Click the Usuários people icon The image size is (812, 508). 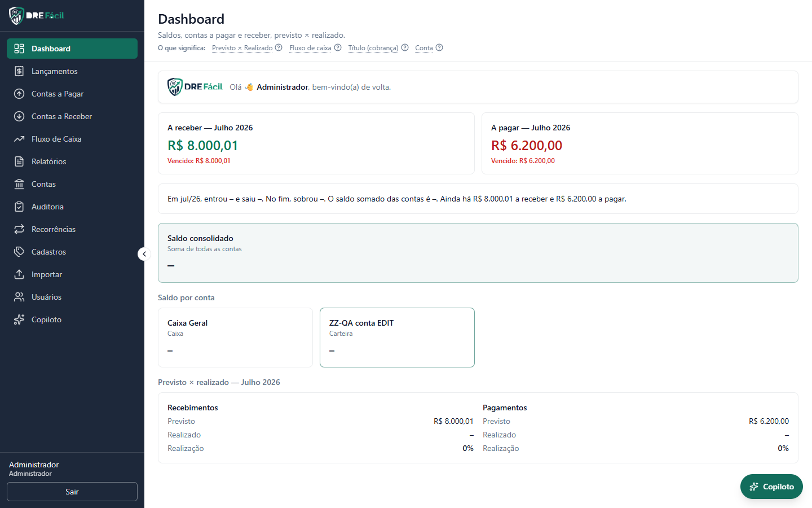pos(19,297)
